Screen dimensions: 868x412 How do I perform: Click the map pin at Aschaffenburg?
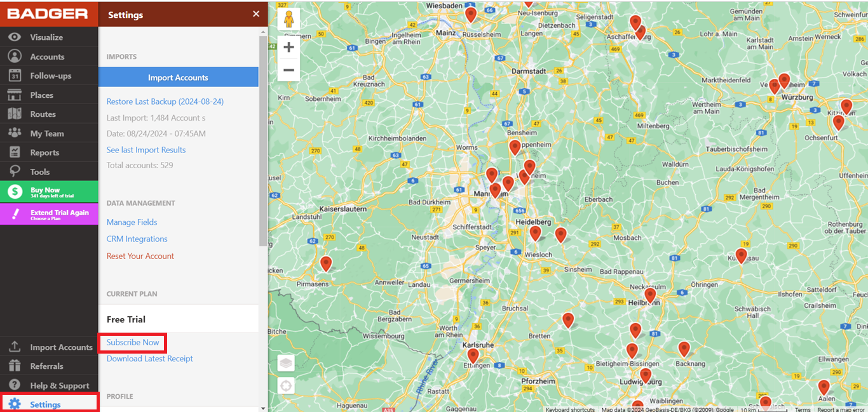[x=635, y=23]
